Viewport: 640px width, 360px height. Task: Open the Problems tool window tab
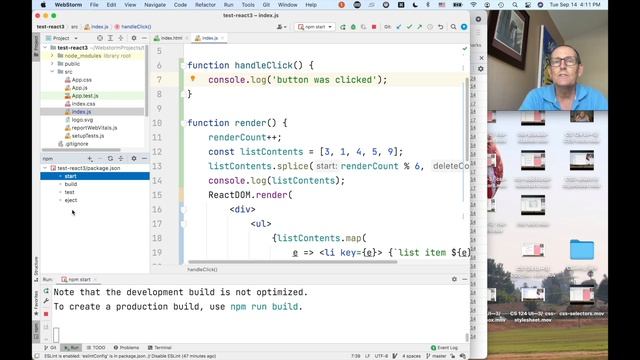tap(126, 348)
